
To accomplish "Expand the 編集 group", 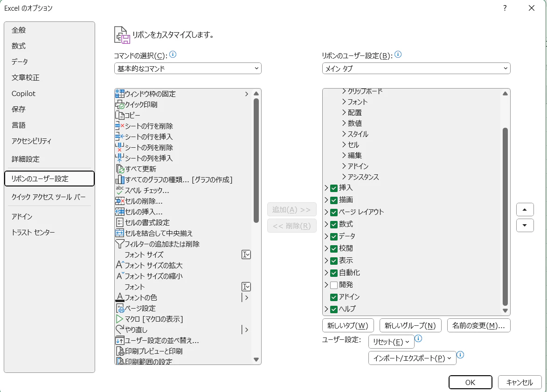I will [x=344, y=155].
